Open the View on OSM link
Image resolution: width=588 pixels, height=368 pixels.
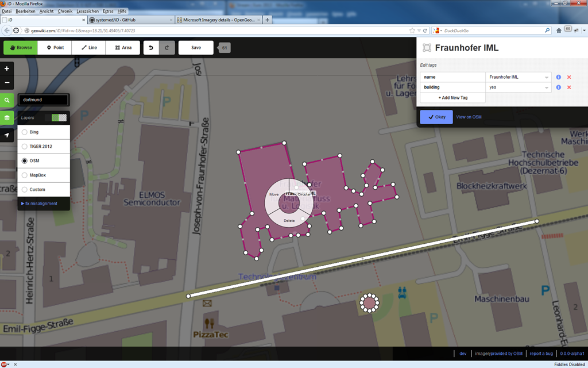pyautogui.click(x=469, y=117)
